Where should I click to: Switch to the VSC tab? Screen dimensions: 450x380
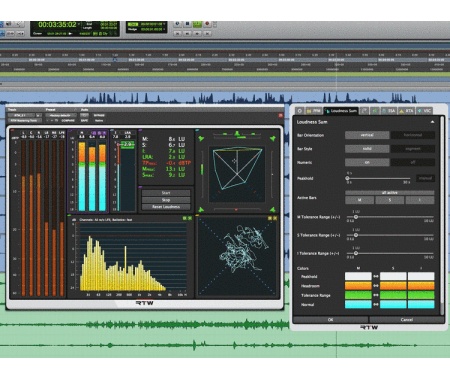point(424,111)
